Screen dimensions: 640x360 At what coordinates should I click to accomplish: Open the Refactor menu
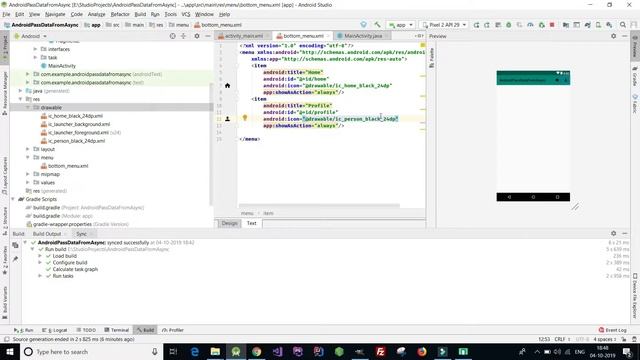[x=120, y=14]
